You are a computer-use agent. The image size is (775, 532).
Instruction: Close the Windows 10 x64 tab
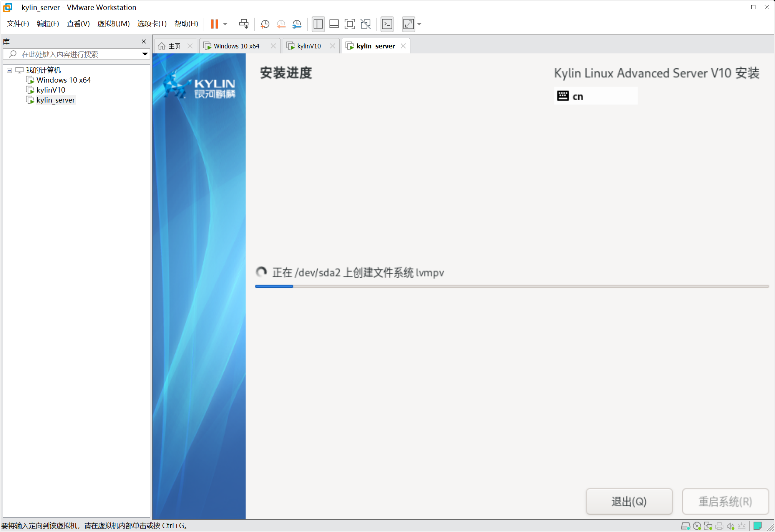point(273,46)
